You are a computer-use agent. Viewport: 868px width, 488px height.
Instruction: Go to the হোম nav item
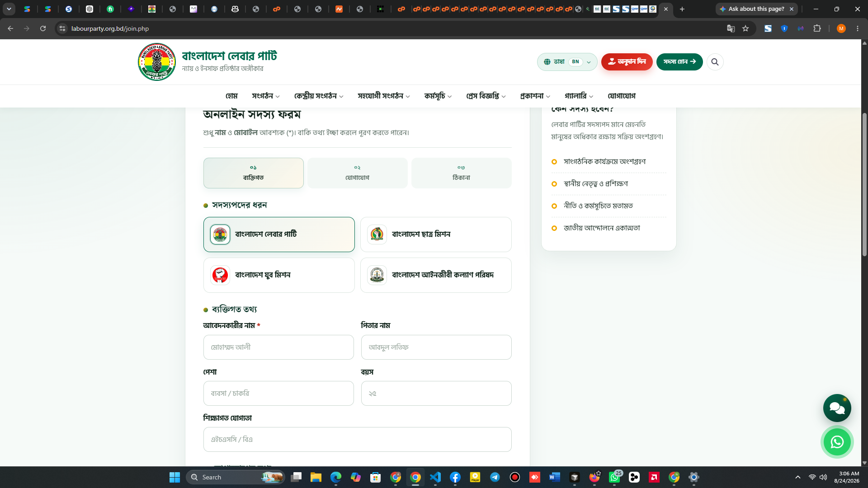pos(231,96)
